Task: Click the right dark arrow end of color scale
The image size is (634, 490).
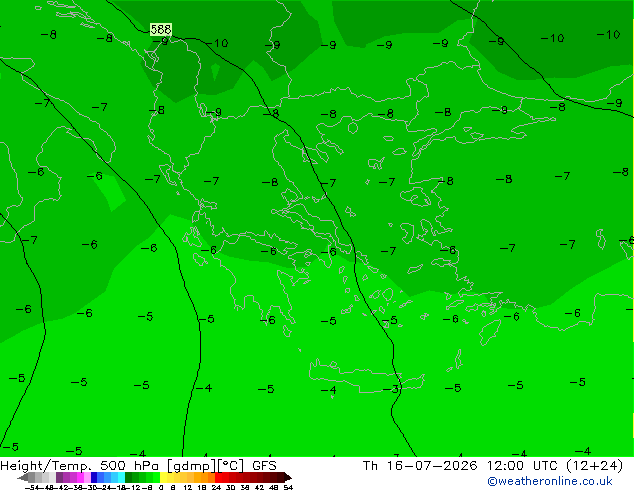Action: pos(288,477)
